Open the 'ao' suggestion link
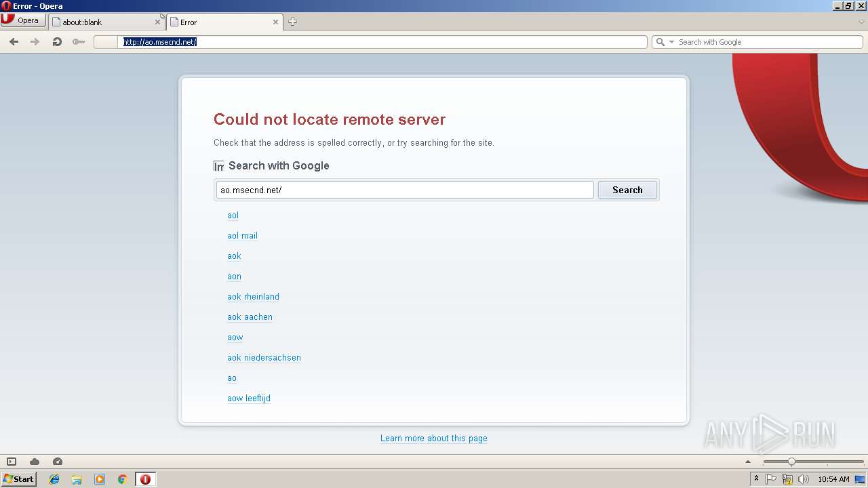 click(232, 378)
